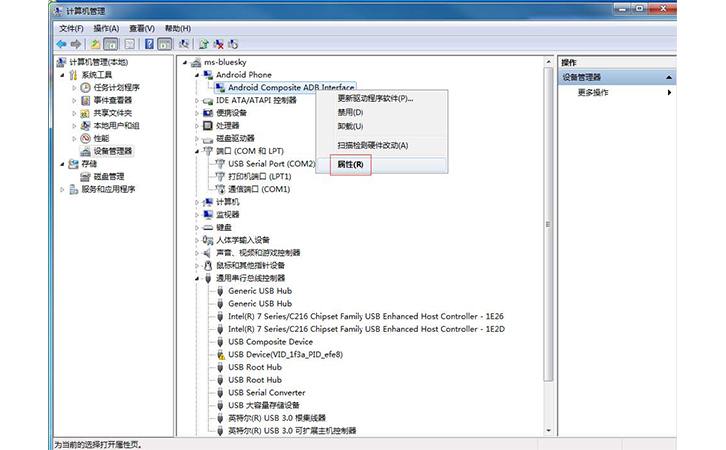Expand the 便携设备 node

[x=197, y=113]
